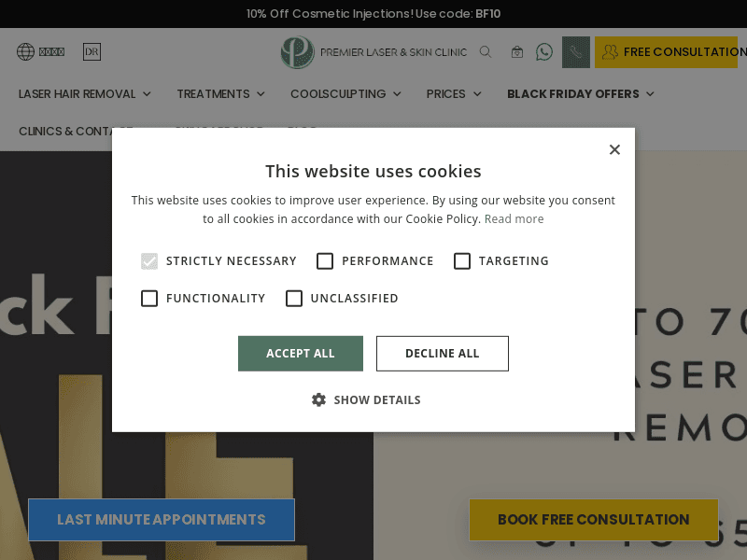Screen dimensions: 747x560
Task: Enable the Performance cookies checkbox
Action: pos(325,261)
